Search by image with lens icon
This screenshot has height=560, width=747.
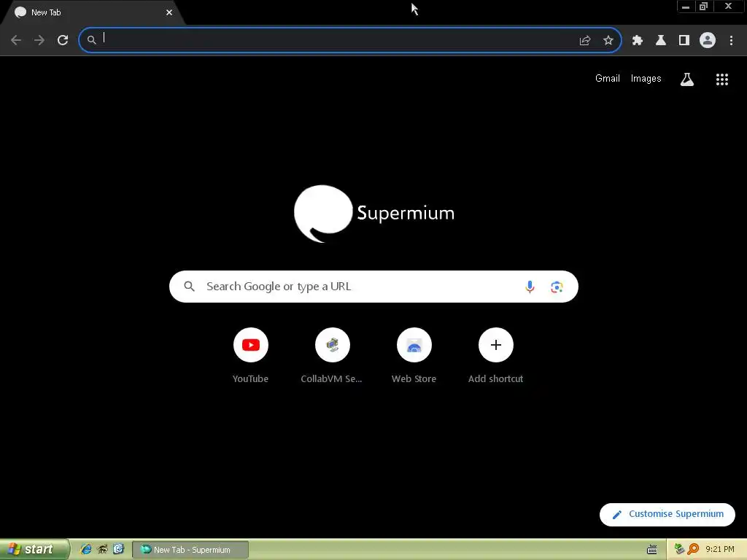[557, 287]
